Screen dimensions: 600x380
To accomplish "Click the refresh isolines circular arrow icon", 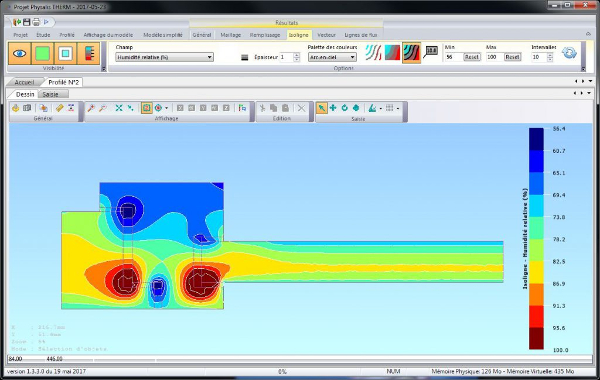I will pyautogui.click(x=569, y=53).
